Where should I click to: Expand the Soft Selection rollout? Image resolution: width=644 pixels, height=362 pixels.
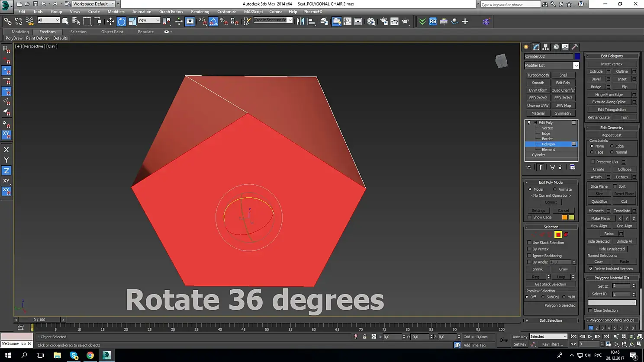click(551, 320)
